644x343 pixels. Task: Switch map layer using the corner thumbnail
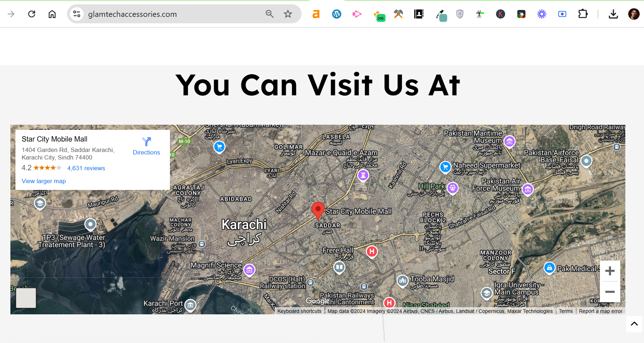pyautogui.click(x=26, y=298)
